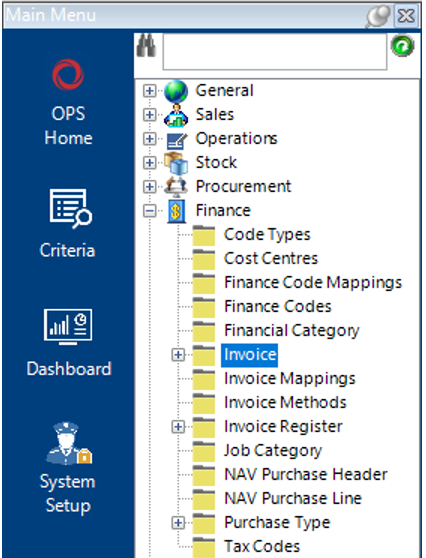Viewport: 426px width, 558px height.
Task: Click the green refresh icon
Action: (x=402, y=46)
